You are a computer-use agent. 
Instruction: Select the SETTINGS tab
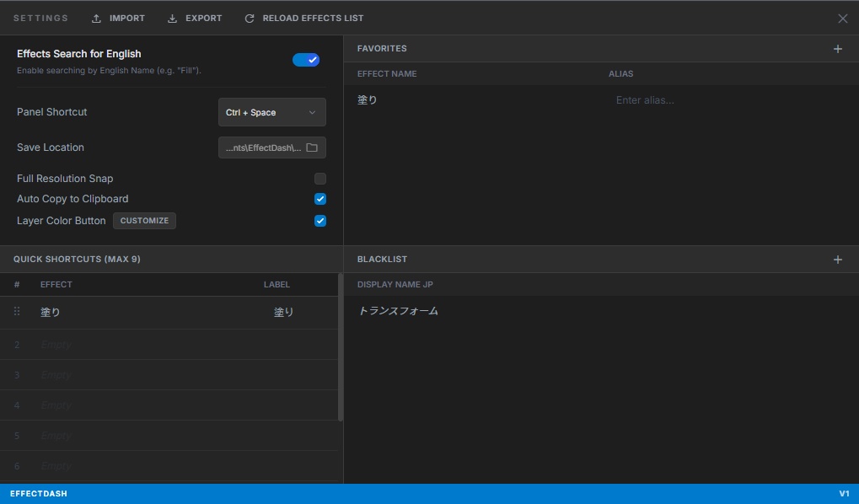click(x=40, y=18)
